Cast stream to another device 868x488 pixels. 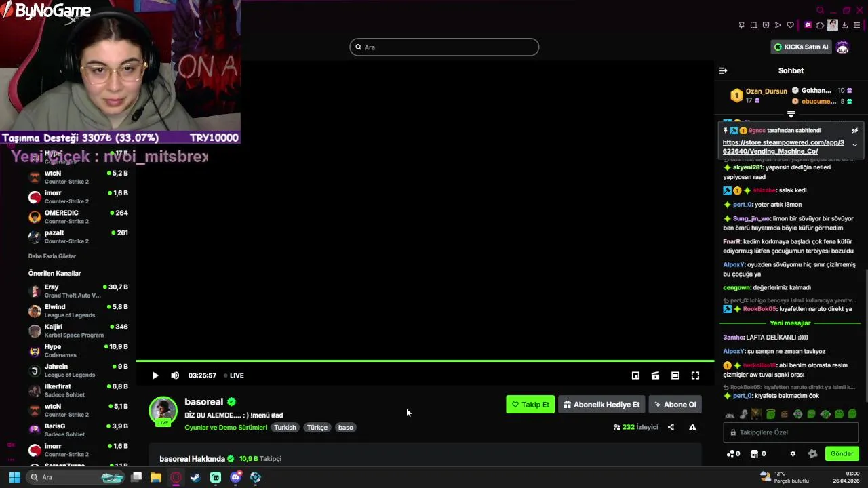(655, 375)
